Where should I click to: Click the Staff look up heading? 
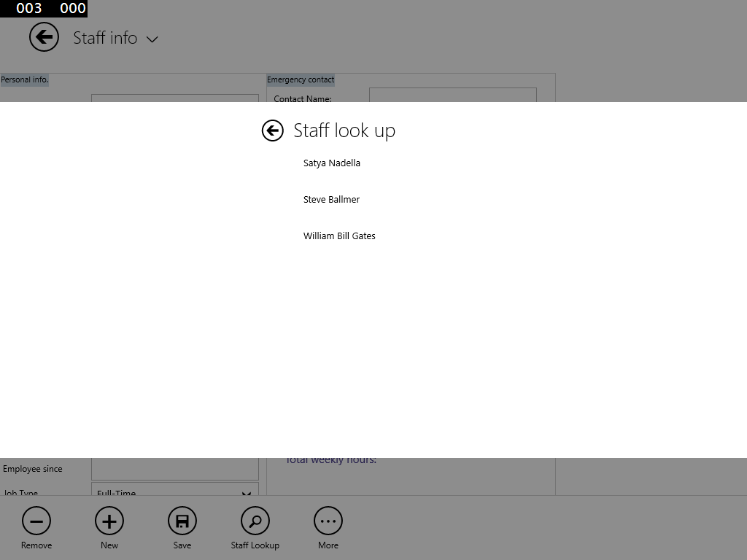[344, 131]
